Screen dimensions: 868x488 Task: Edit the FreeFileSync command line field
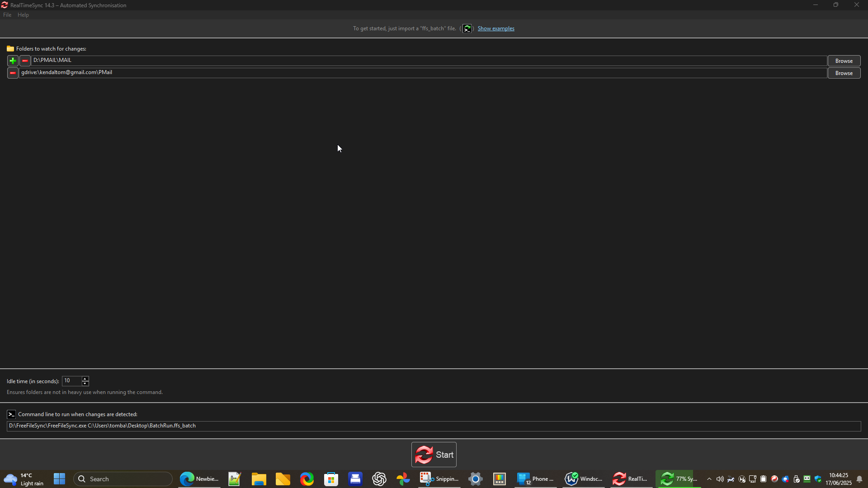(434, 426)
